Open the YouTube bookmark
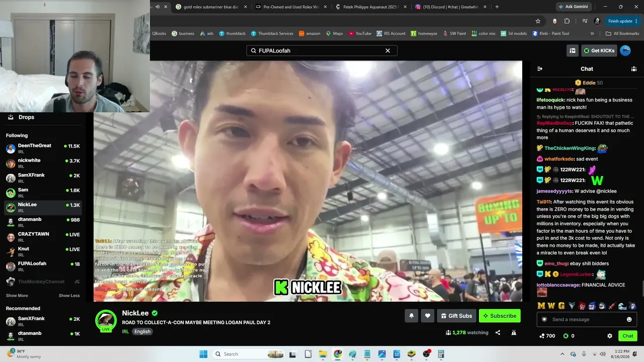Screen dimensions: 644x362 [x=359, y=34]
